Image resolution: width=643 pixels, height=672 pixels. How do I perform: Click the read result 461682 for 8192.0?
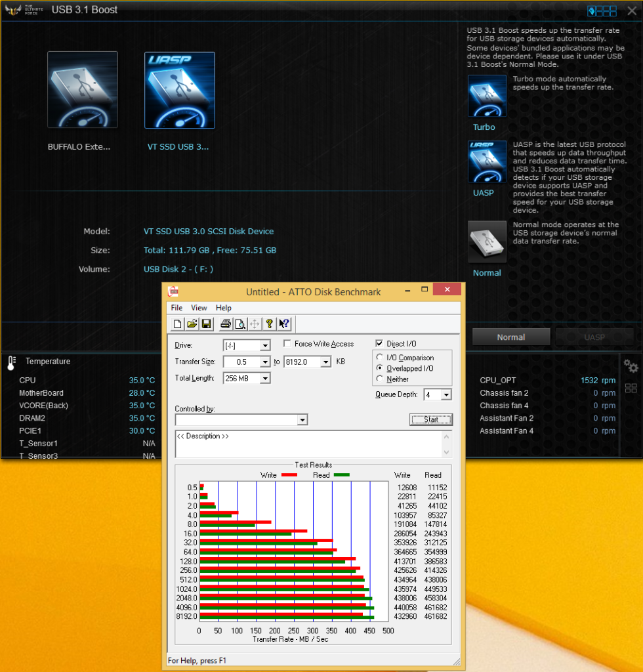pyautogui.click(x=435, y=616)
